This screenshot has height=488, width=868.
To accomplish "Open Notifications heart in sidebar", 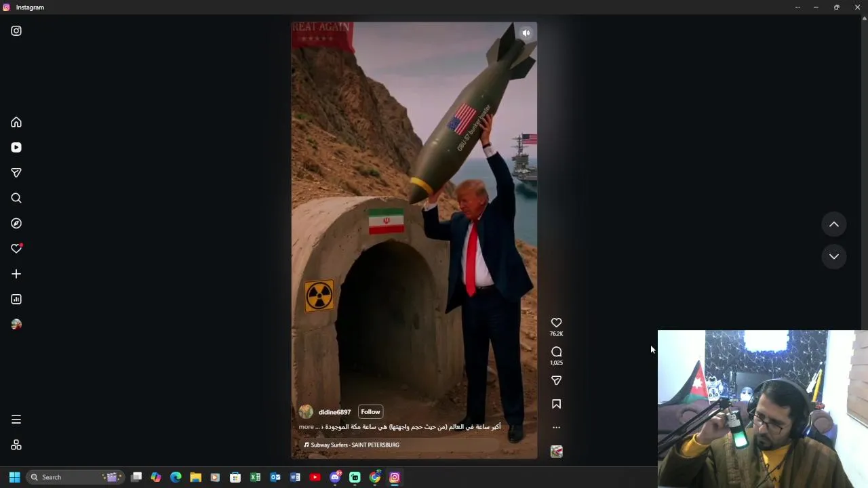I will point(16,249).
